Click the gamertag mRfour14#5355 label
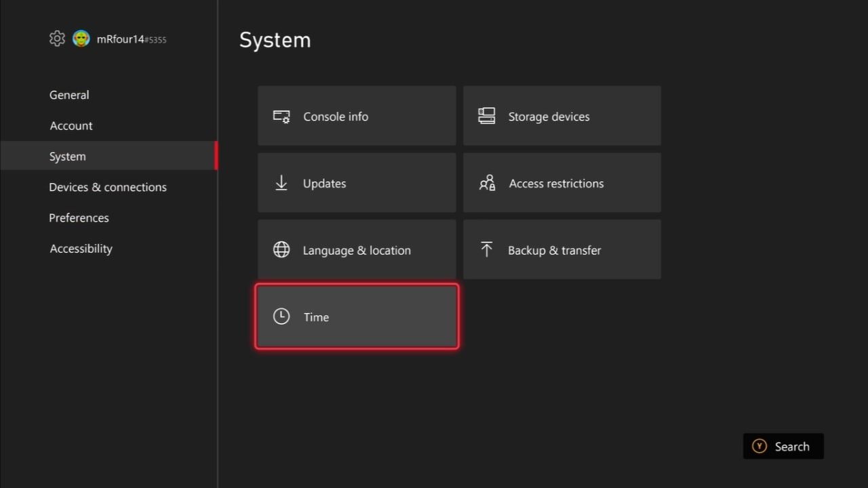Viewport: 868px width, 488px height. (130, 39)
